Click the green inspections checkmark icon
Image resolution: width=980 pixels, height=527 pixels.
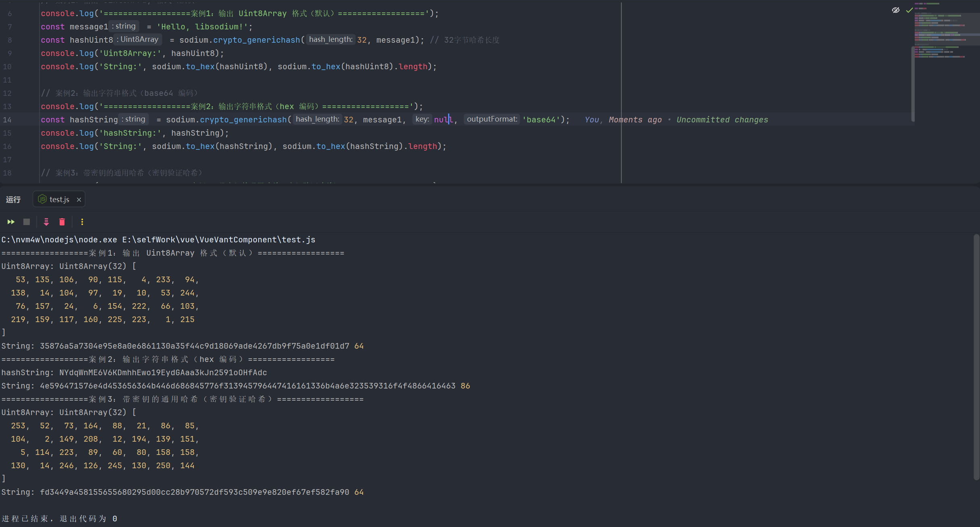909,10
